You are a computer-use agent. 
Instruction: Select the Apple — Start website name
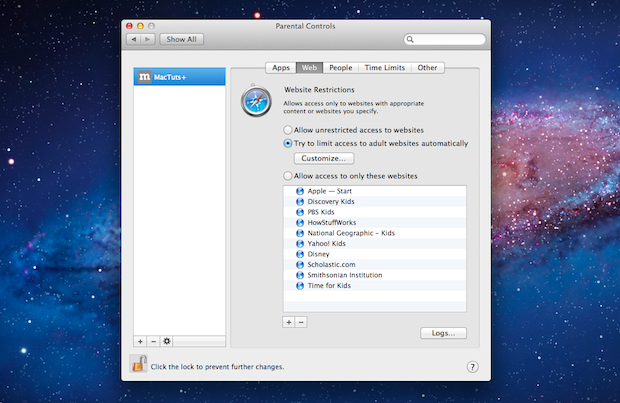[329, 191]
